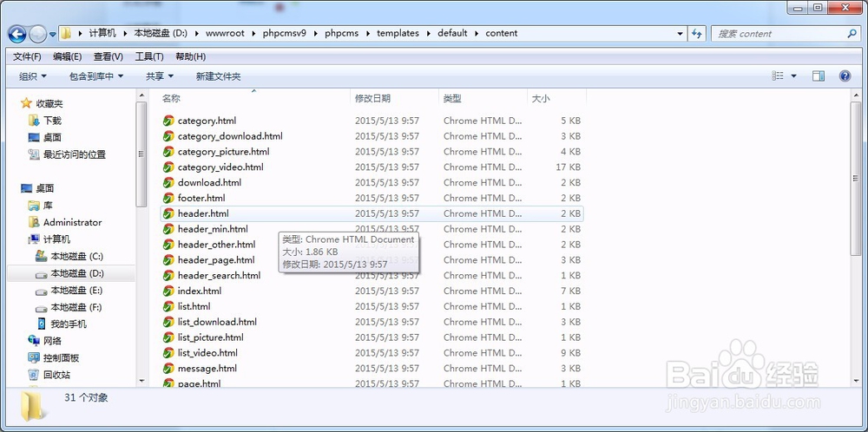Expand the 包含到库中 dropdown
The image size is (868, 432).
pyautogui.click(x=96, y=76)
